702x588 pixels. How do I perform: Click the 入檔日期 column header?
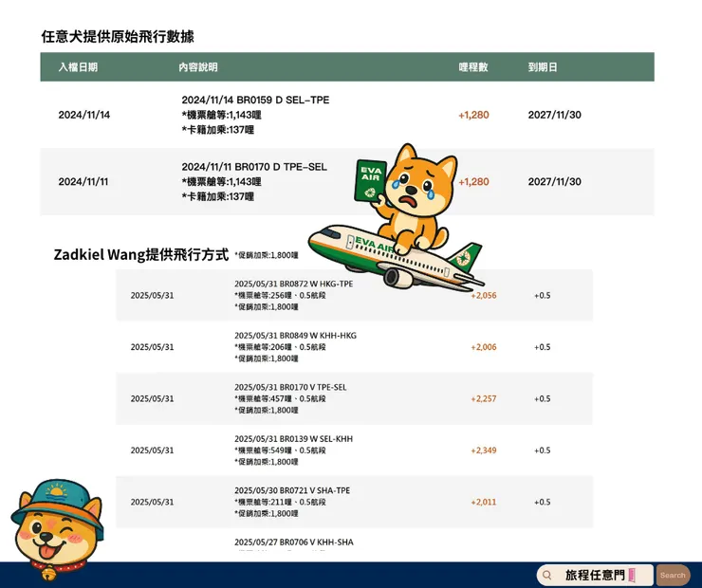pos(78,67)
